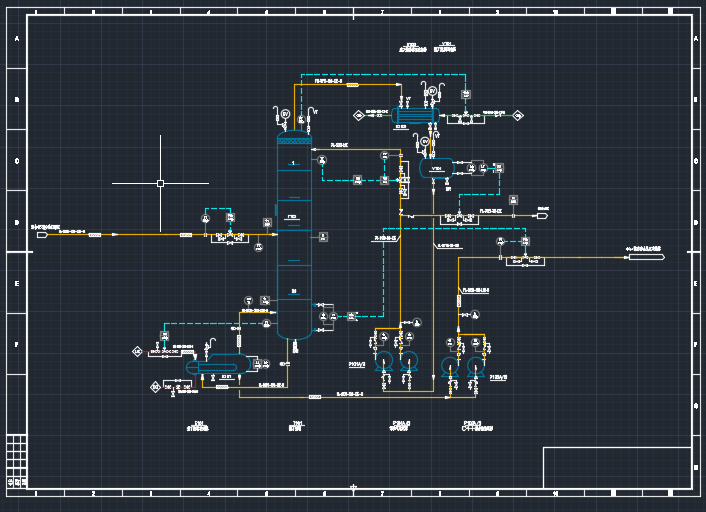Select the tall distillation column vessel
Viewport: 706px width, 512px height.
click(294, 240)
